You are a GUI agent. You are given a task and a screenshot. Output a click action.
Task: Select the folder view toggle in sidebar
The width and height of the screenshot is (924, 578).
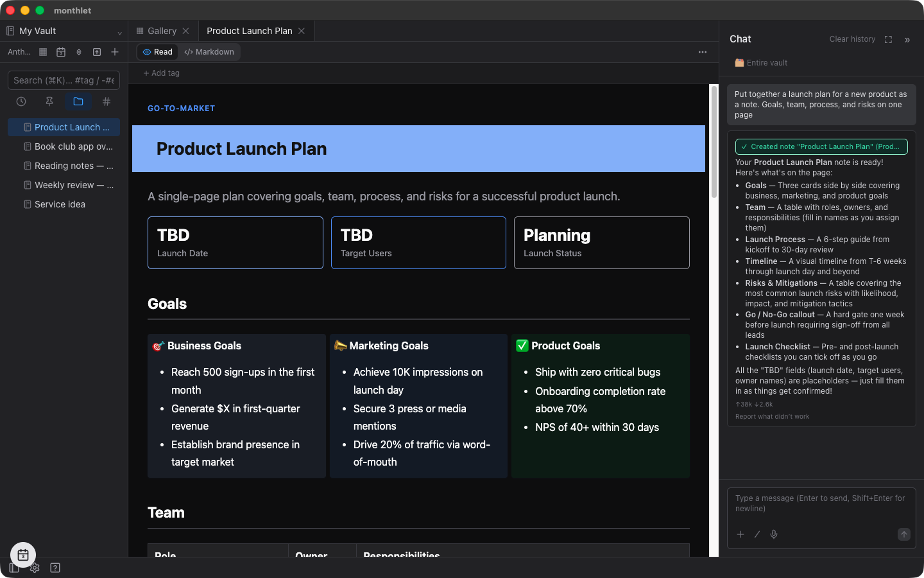[x=78, y=101]
